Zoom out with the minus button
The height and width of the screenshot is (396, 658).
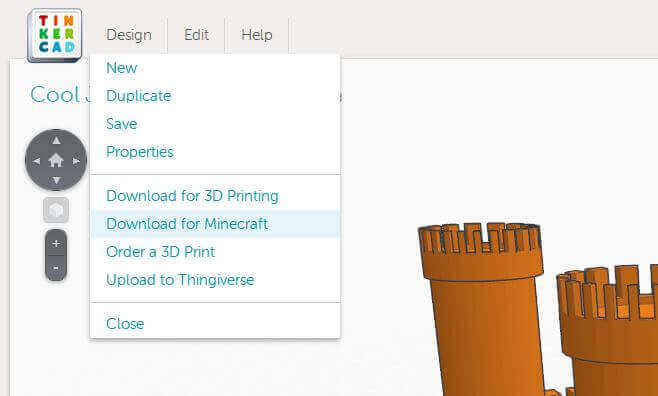56,268
